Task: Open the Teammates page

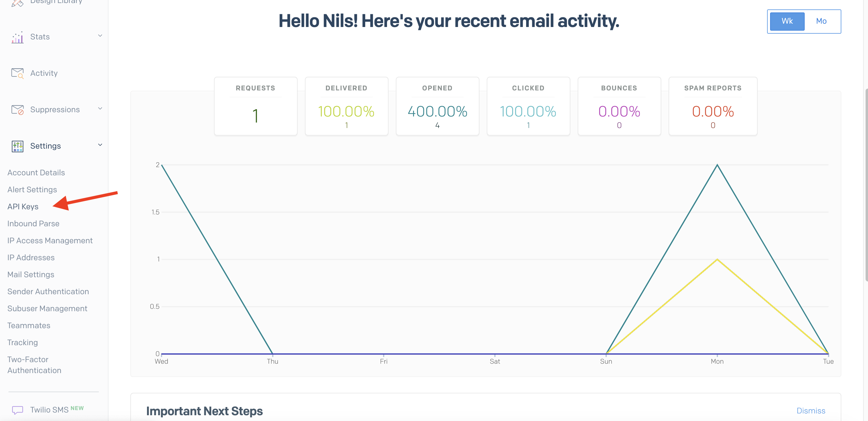Action: pyautogui.click(x=29, y=325)
